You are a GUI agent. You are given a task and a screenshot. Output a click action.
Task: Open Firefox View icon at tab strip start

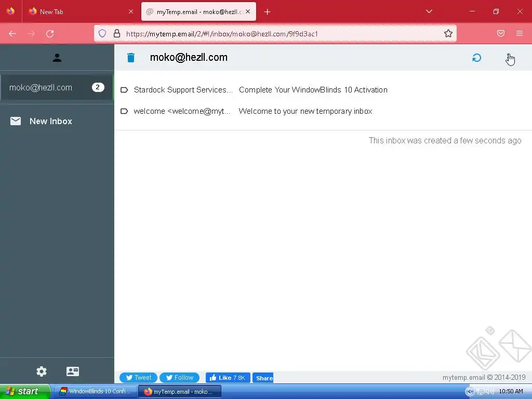click(10, 11)
